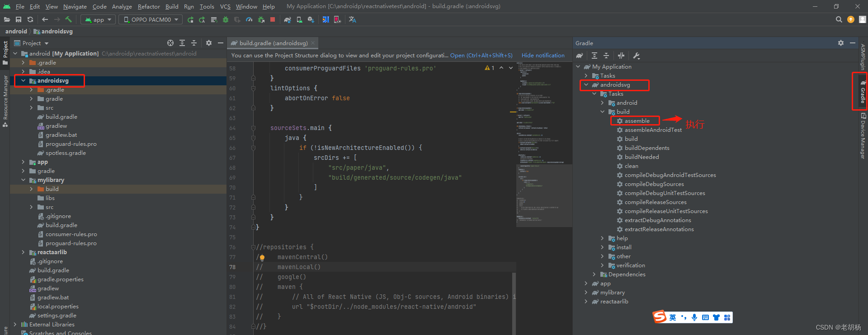Build project with the hammer icon

tap(69, 19)
